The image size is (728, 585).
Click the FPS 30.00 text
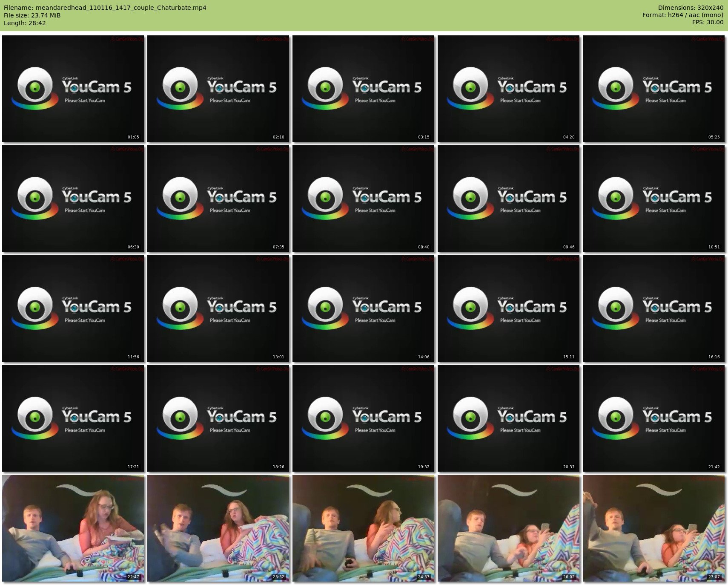708,22
